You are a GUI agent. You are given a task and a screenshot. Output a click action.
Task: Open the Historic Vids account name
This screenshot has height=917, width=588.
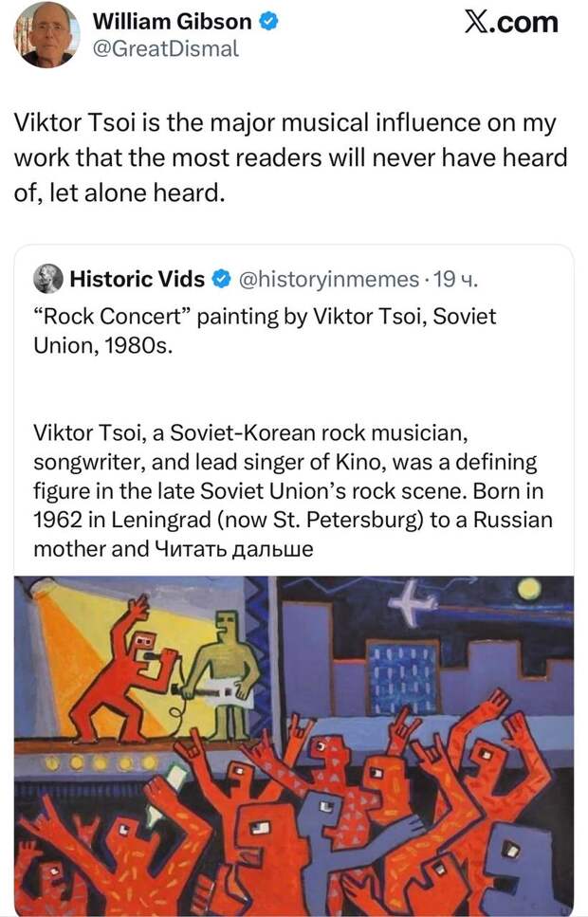click(x=137, y=279)
